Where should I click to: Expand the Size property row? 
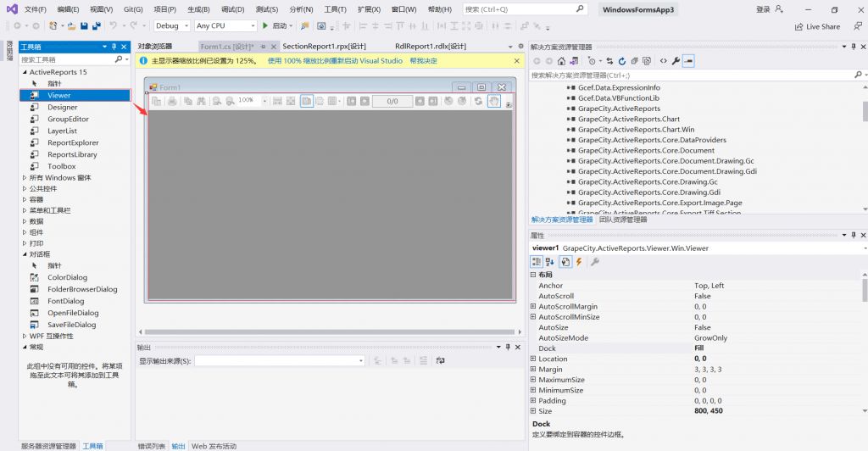(x=533, y=410)
